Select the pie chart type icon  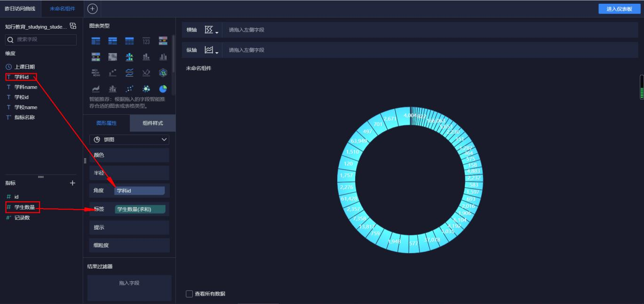point(162,89)
